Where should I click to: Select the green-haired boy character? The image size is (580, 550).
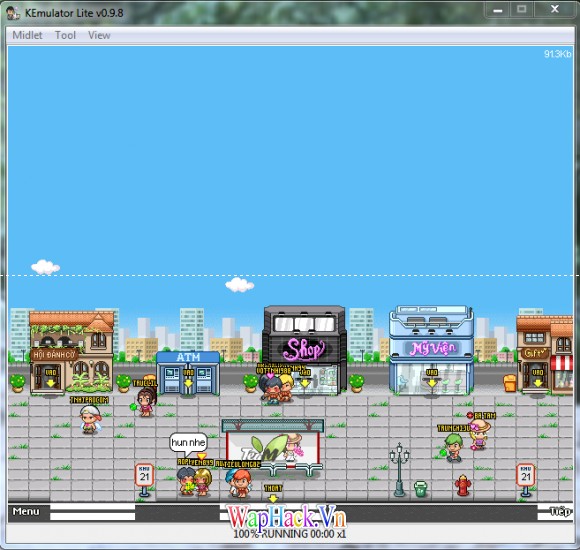[x=453, y=448]
